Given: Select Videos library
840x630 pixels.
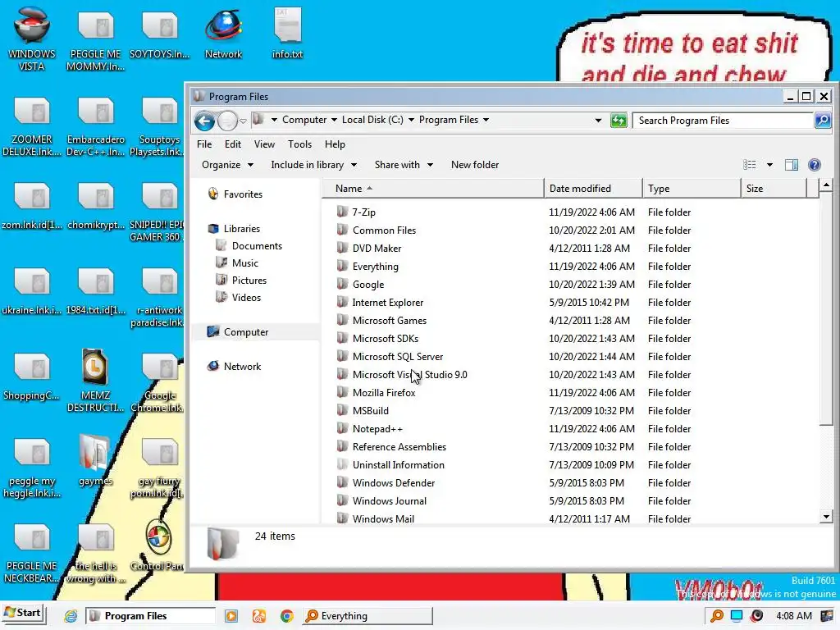Looking at the screenshot, I should pyautogui.click(x=246, y=297).
